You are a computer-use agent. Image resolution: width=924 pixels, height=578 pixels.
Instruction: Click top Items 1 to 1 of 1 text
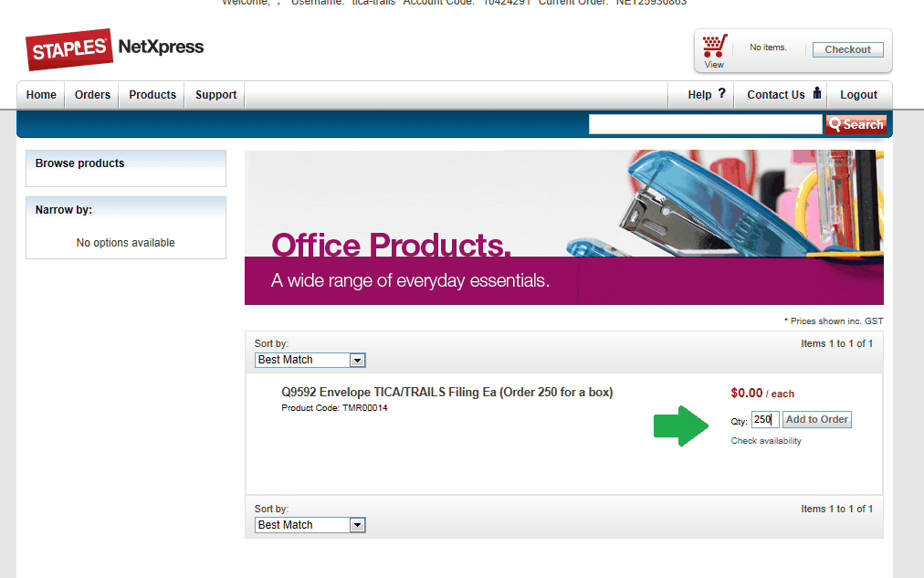[836, 343]
